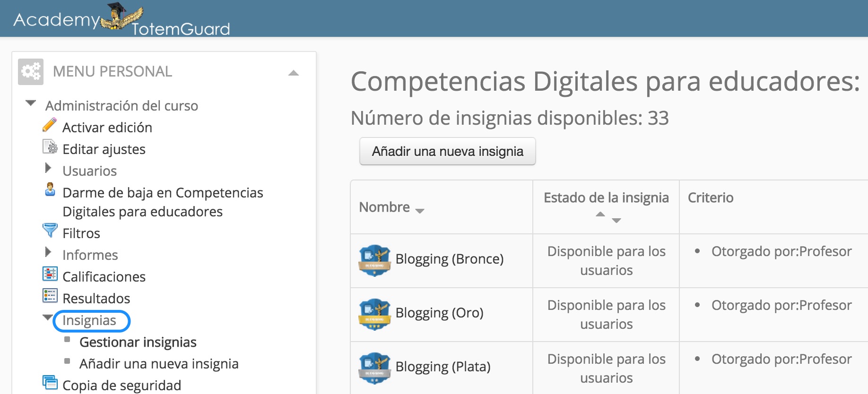Expand the Informes tree arrow
Viewport: 868px width, 394px height.
pyautogui.click(x=48, y=252)
